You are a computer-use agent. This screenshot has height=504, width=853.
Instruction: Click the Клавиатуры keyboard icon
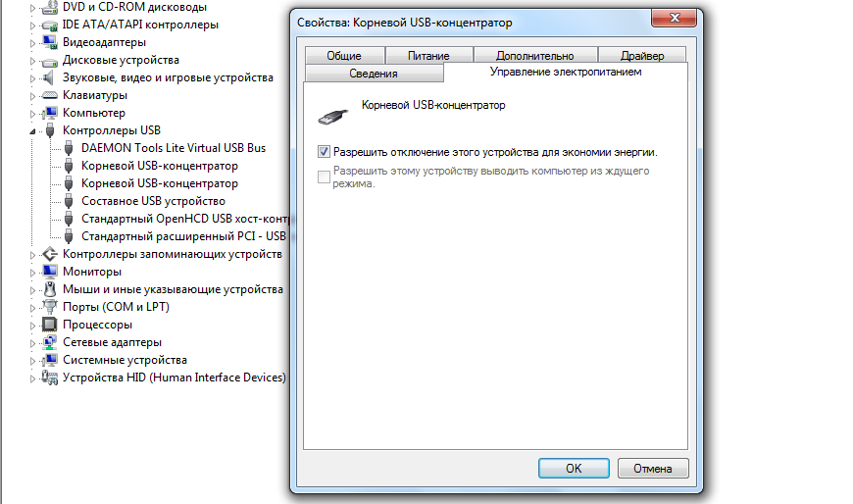pyautogui.click(x=49, y=95)
